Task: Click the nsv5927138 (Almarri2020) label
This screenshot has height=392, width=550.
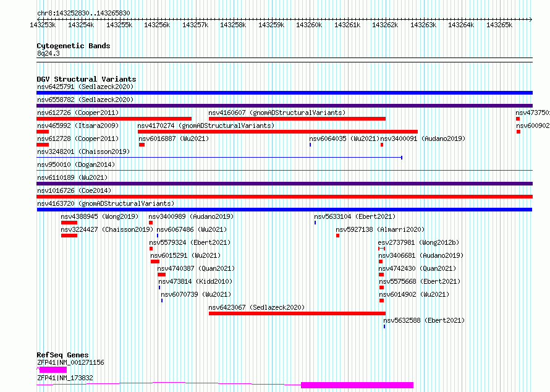Action: [x=380, y=229]
